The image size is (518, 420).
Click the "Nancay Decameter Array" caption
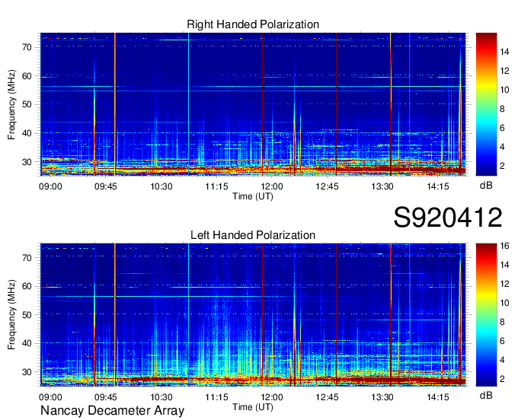[x=112, y=410]
